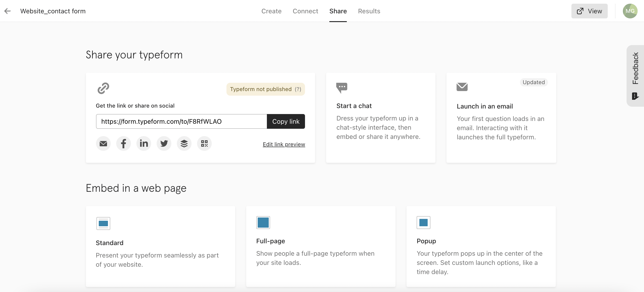
Task: Click the Standard embed icon
Action: click(x=103, y=223)
